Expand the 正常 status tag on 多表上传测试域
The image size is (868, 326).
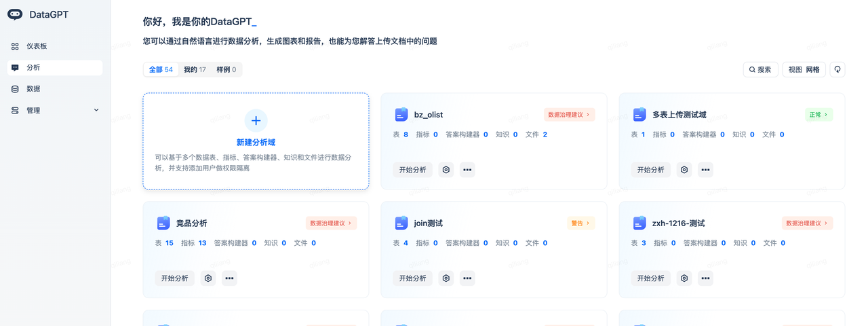pos(818,115)
